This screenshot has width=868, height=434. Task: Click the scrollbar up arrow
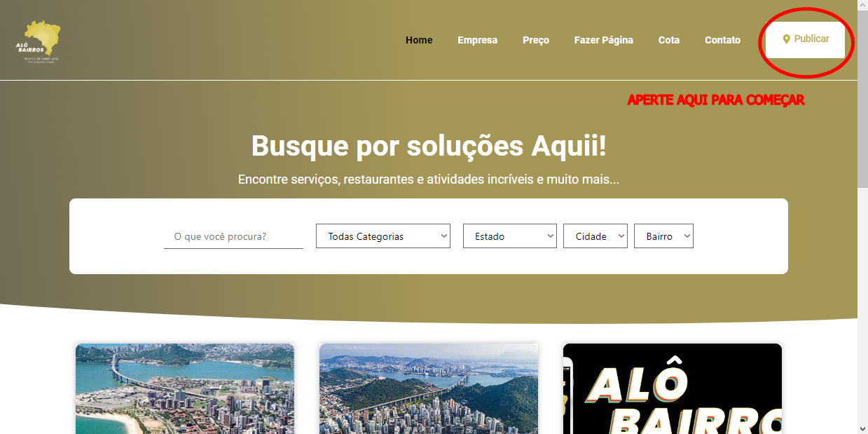(862, 6)
